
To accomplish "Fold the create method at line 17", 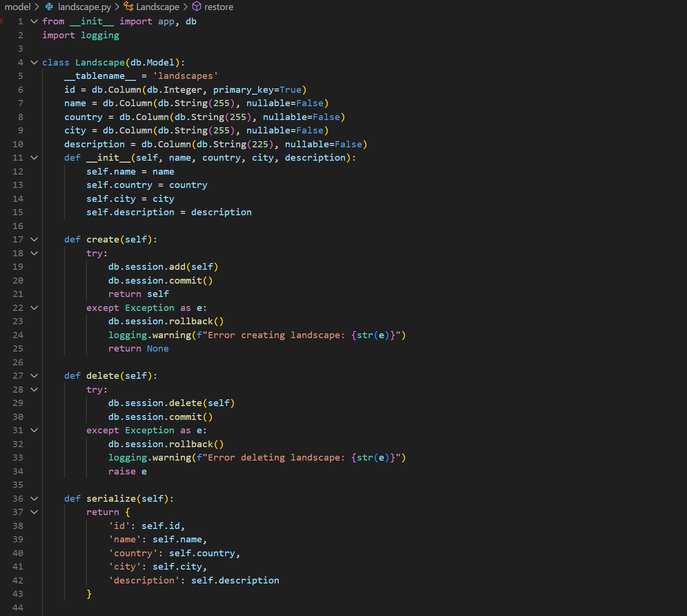I will tap(34, 239).
